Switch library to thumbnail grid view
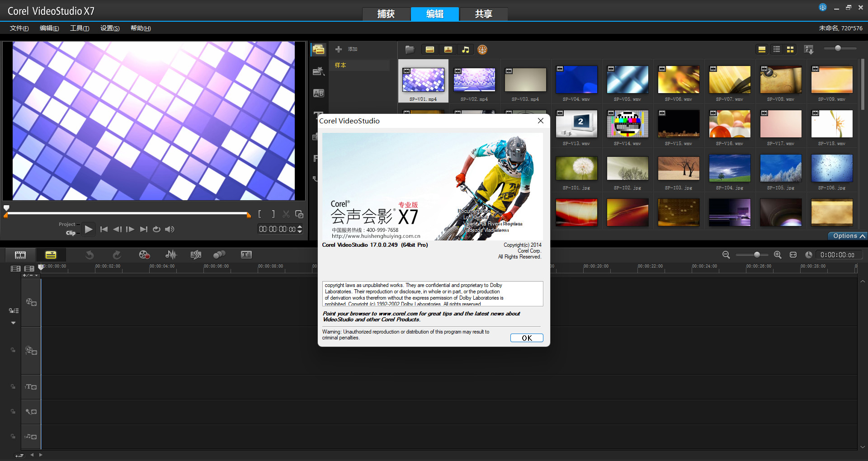868x461 pixels. [790, 49]
